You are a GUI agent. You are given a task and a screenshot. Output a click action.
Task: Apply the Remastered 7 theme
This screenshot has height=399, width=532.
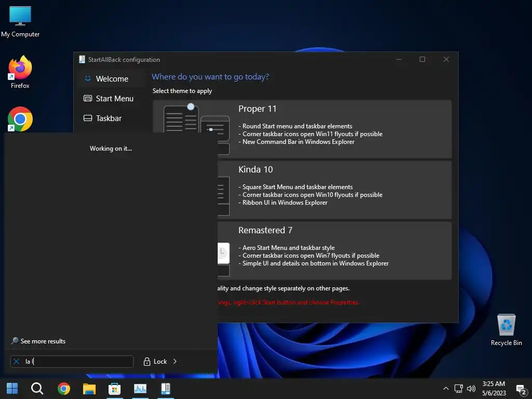[x=335, y=251]
